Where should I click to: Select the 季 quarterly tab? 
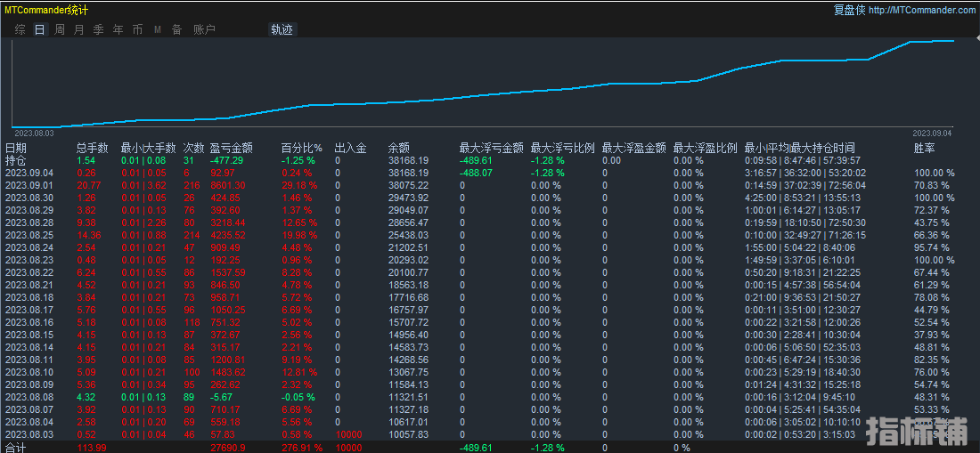[x=98, y=29]
